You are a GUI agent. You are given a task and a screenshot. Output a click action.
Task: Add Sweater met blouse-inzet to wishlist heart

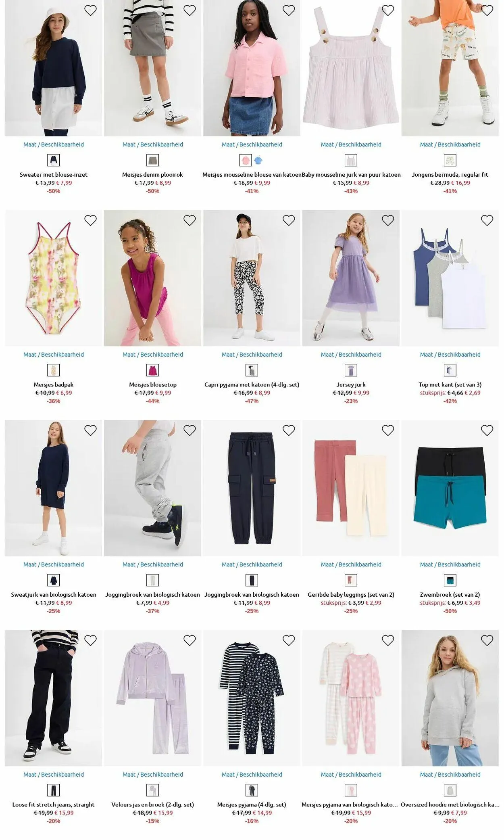point(90,10)
